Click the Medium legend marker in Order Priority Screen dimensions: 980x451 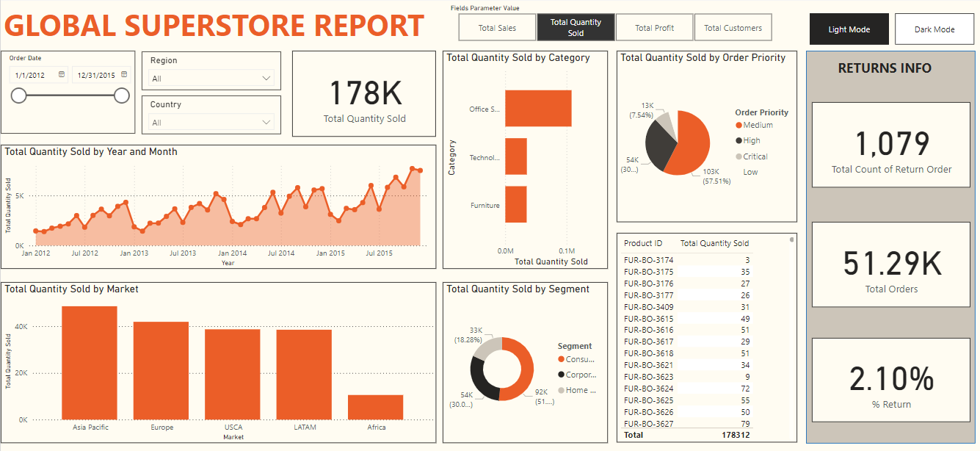pyautogui.click(x=738, y=126)
